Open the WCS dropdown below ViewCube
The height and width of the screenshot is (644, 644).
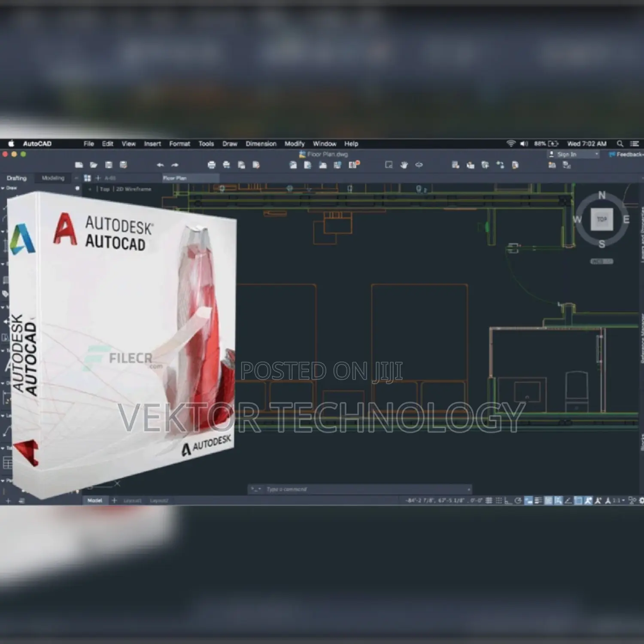point(602,261)
